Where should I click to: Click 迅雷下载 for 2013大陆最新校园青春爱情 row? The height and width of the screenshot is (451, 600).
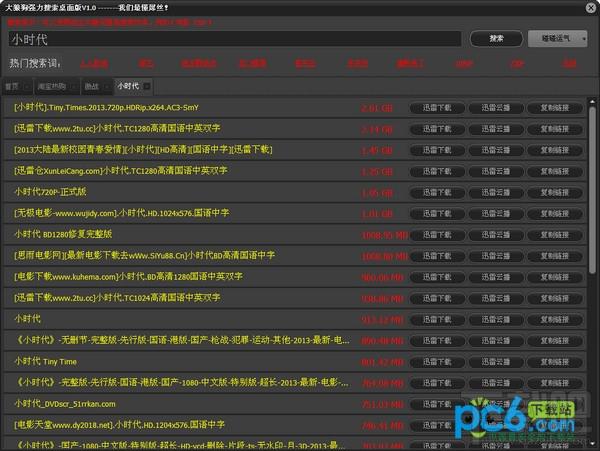(437, 150)
